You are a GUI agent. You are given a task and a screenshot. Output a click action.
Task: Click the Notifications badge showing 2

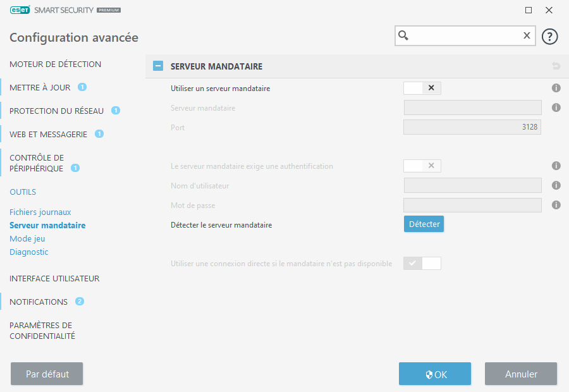point(80,301)
